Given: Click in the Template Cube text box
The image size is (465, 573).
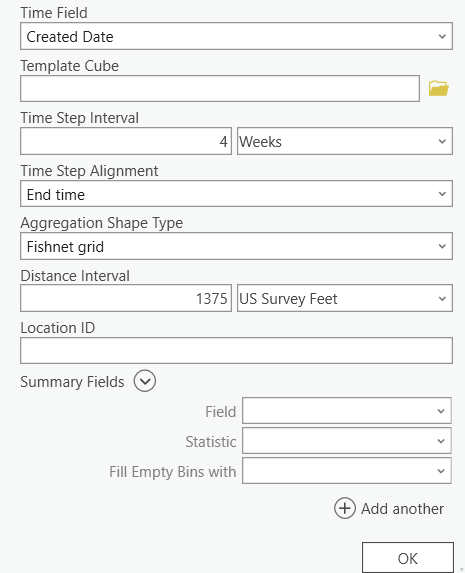Looking at the screenshot, I should click(220, 88).
